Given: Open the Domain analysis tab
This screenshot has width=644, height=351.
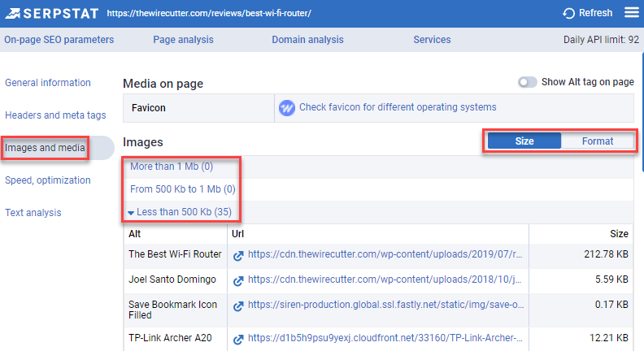Looking at the screenshot, I should 307,40.
